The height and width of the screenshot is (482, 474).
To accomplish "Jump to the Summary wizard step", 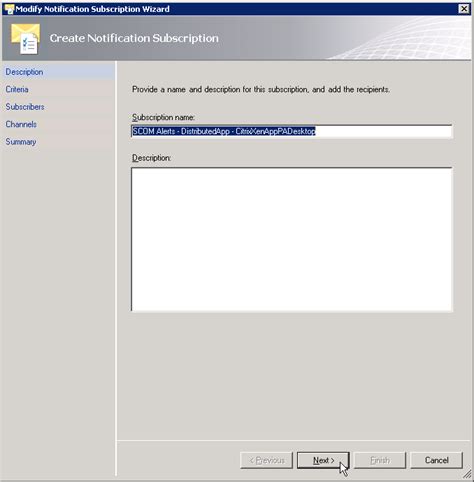I will [x=21, y=142].
